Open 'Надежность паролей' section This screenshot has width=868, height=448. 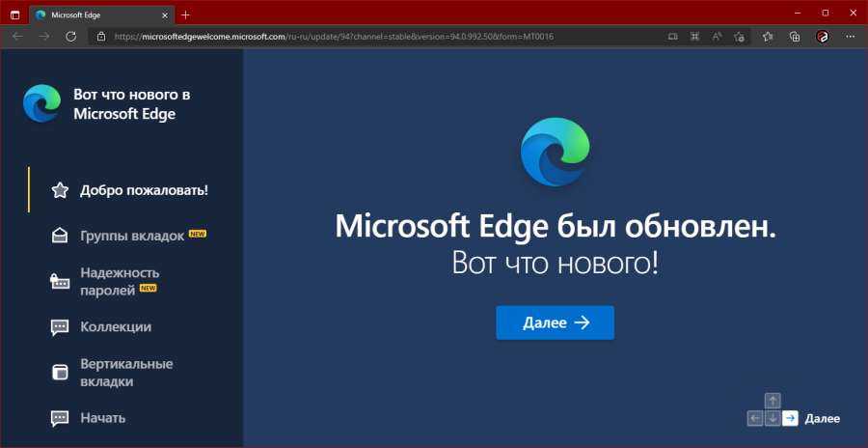104,281
